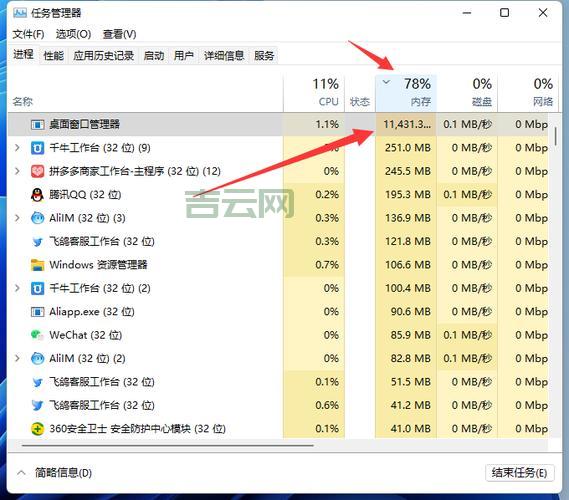Image resolution: width=569 pixels, height=500 pixels.
Task: Select the Windows 资源管理器 process
Action: [278, 265]
